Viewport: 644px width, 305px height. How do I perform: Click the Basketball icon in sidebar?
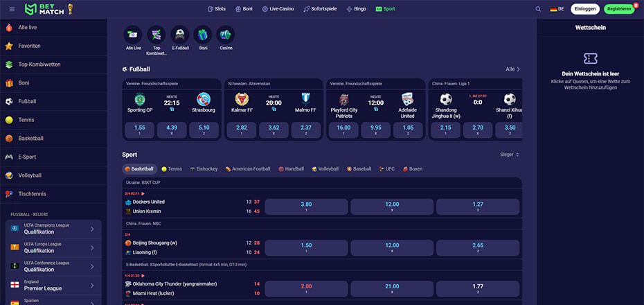pyautogui.click(x=9, y=139)
